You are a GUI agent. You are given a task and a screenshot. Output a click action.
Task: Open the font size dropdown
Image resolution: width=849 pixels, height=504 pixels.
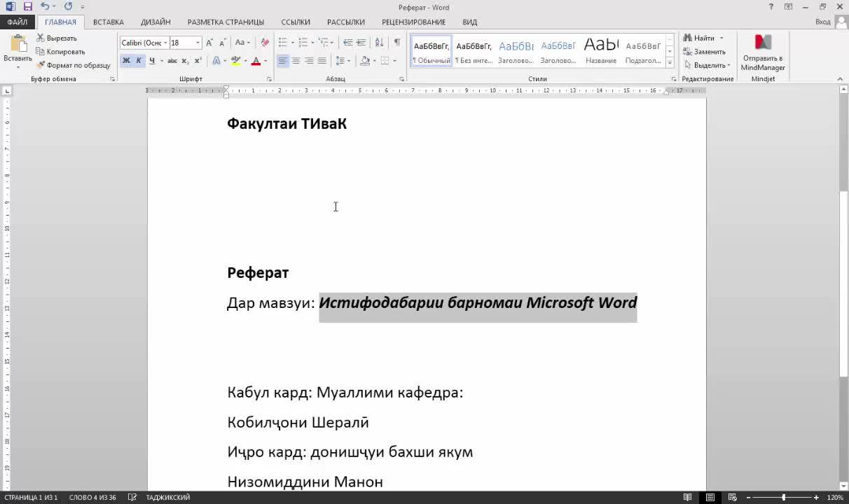(198, 43)
